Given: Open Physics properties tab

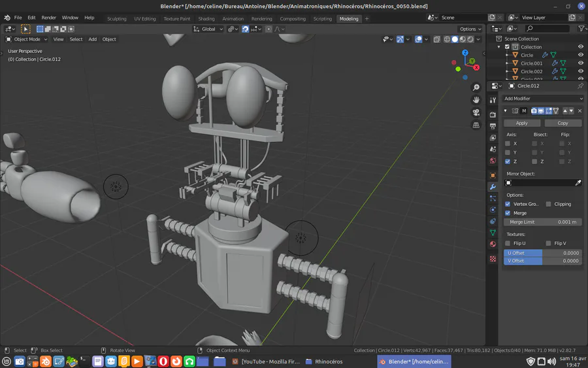Looking at the screenshot, I should [493, 210].
